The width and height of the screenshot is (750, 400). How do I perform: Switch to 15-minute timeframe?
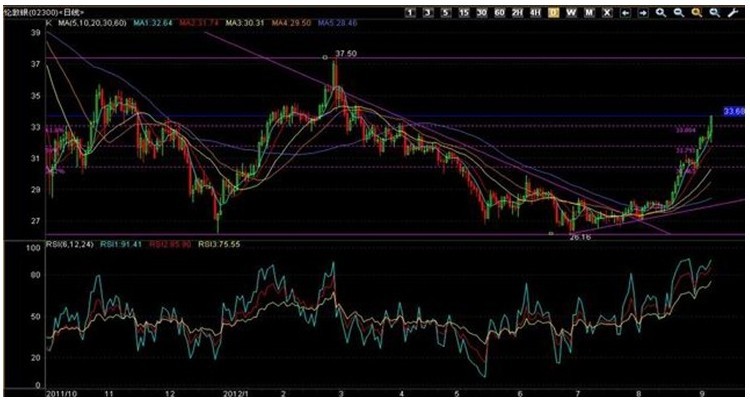click(463, 12)
